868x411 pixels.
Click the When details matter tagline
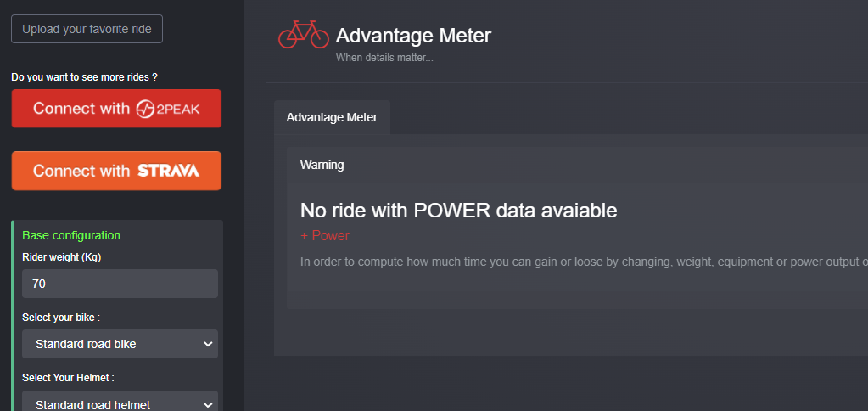click(384, 57)
